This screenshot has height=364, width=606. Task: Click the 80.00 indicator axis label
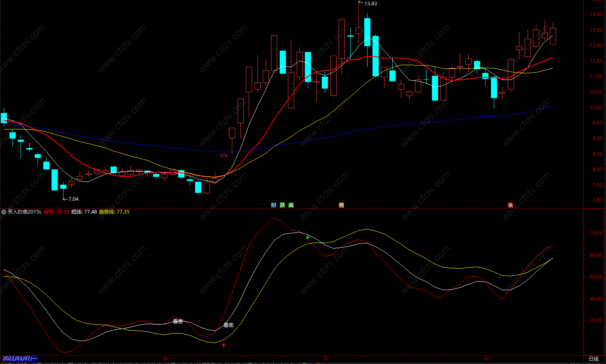click(596, 255)
